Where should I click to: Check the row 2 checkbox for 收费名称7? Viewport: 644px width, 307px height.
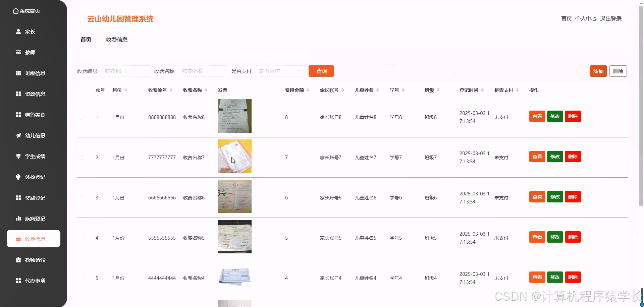click(81, 158)
